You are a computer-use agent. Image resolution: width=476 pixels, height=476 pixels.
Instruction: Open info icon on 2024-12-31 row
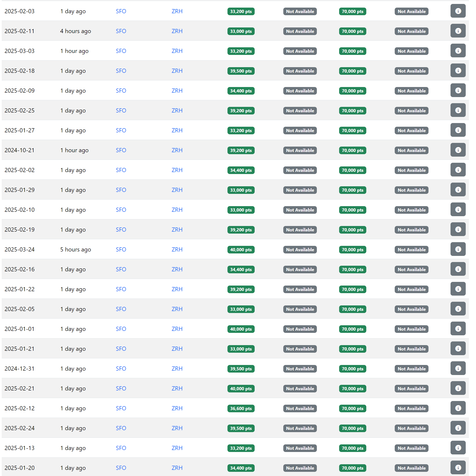(458, 368)
